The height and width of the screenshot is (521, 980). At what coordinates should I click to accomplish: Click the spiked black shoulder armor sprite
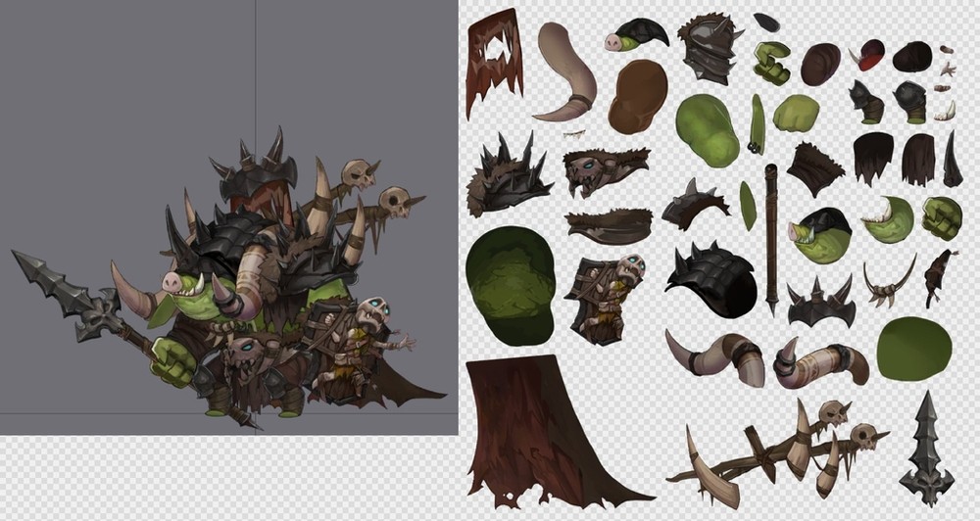[x=511, y=175]
